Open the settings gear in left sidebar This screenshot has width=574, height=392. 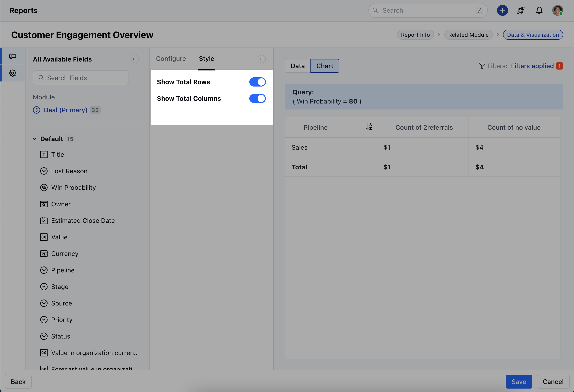pyautogui.click(x=13, y=73)
